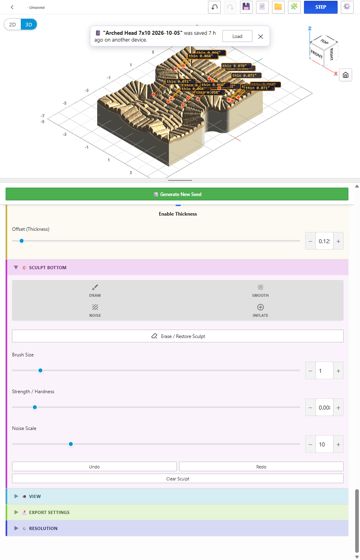Click the green puzzle piece icon

(294, 7)
